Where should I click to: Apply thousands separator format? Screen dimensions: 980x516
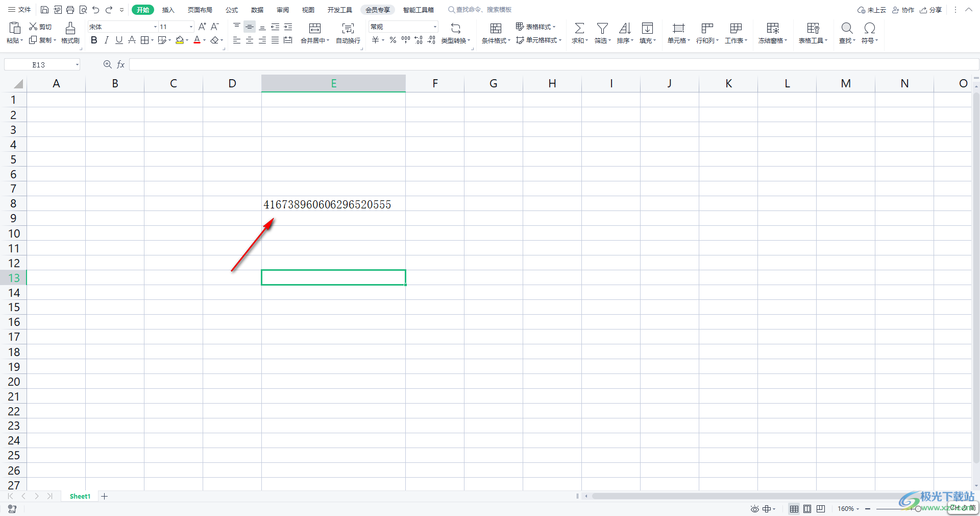point(406,40)
